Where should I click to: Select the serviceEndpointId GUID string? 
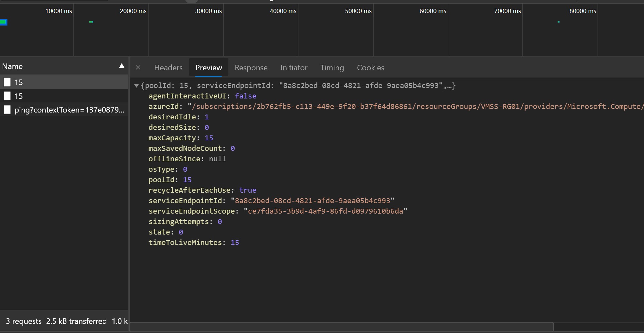(313, 201)
